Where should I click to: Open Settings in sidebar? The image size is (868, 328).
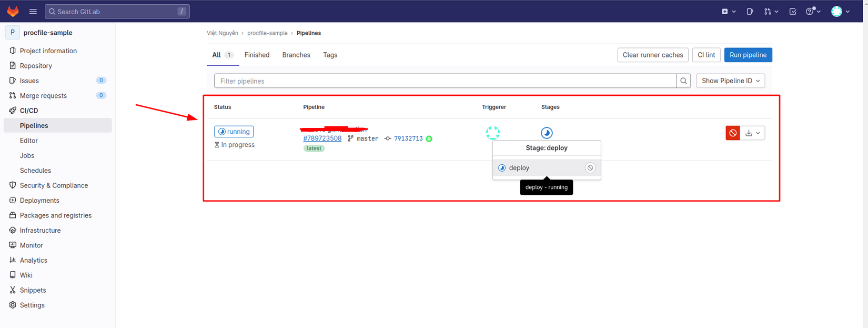coord(32,305)
